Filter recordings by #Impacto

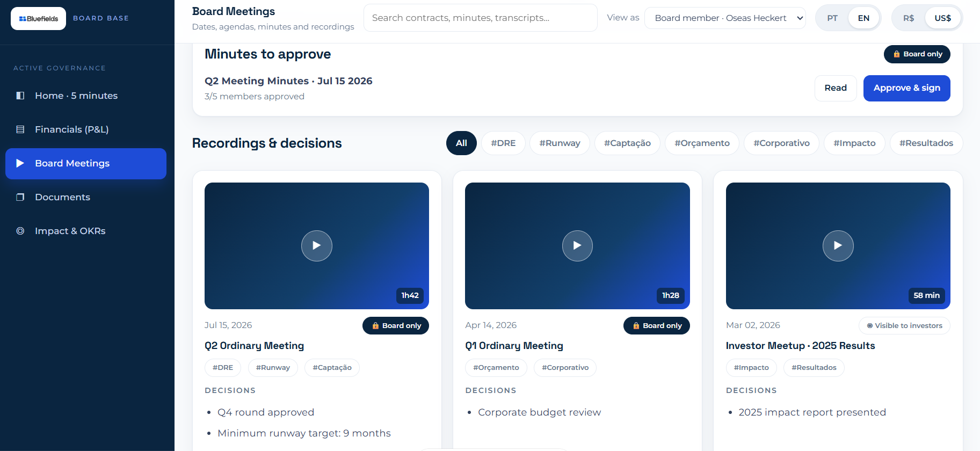coord(854,143)
